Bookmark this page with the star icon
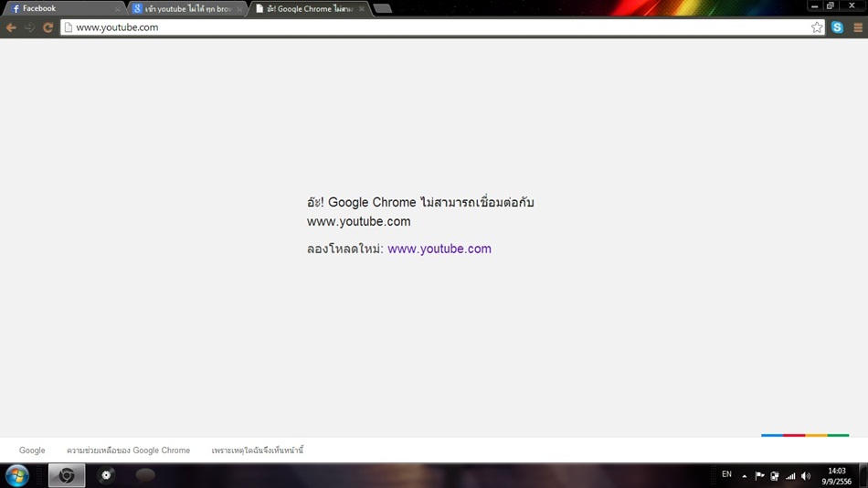This screenshot has height=488, width=868. coord(817,27)
